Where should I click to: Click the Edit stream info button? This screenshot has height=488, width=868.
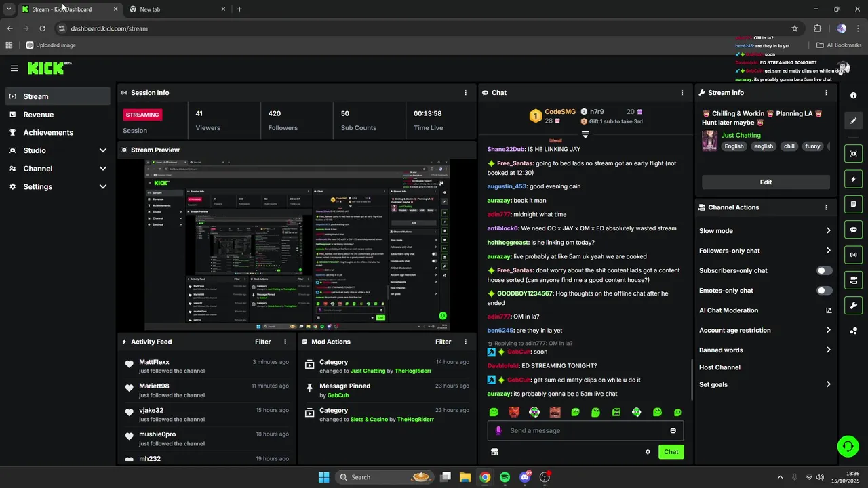point(766,182)
